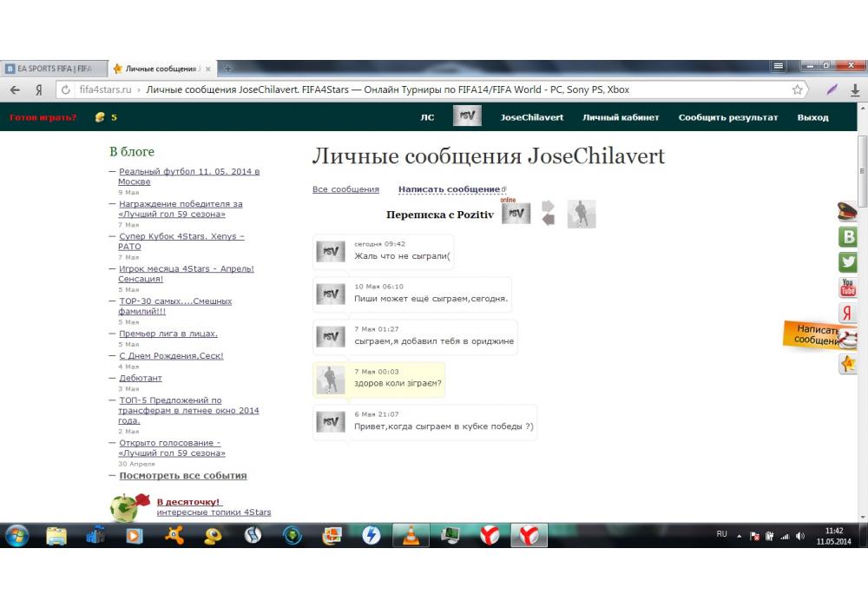Image resolution: width=868 pixels, height=608 pixels.
Task: Click the Написать сообщение link
Action: (x=449, y=189)
